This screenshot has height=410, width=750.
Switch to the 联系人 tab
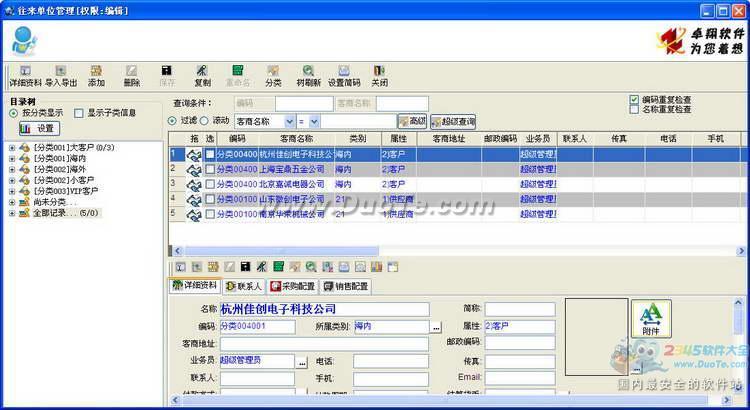(244, 286)
